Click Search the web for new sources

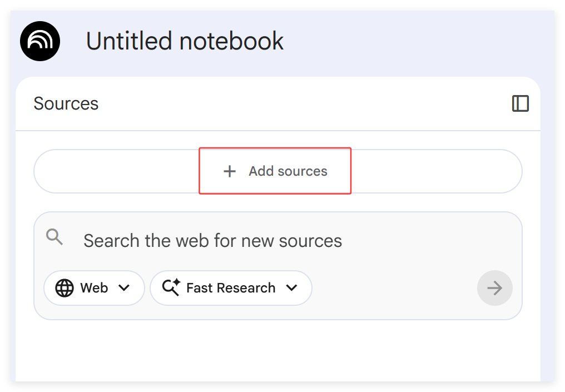coord(212,240)
